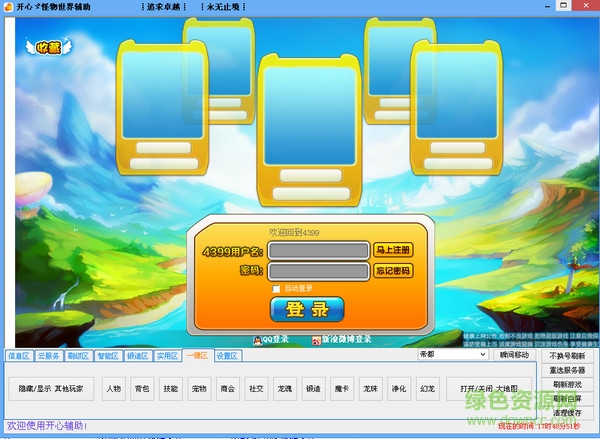Click the QQ登录 link text
The height and width of the screenshot is (439, 600).
276,339
